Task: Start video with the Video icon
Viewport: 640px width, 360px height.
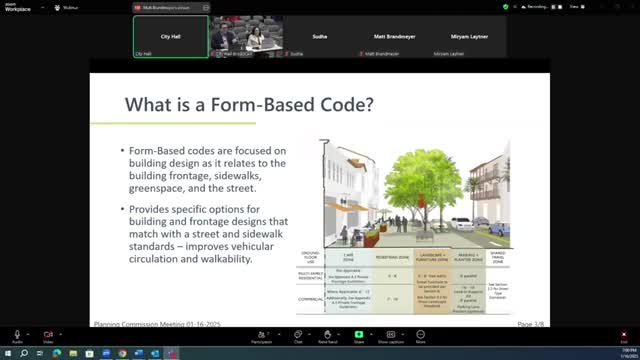Action: pos(48,336)
